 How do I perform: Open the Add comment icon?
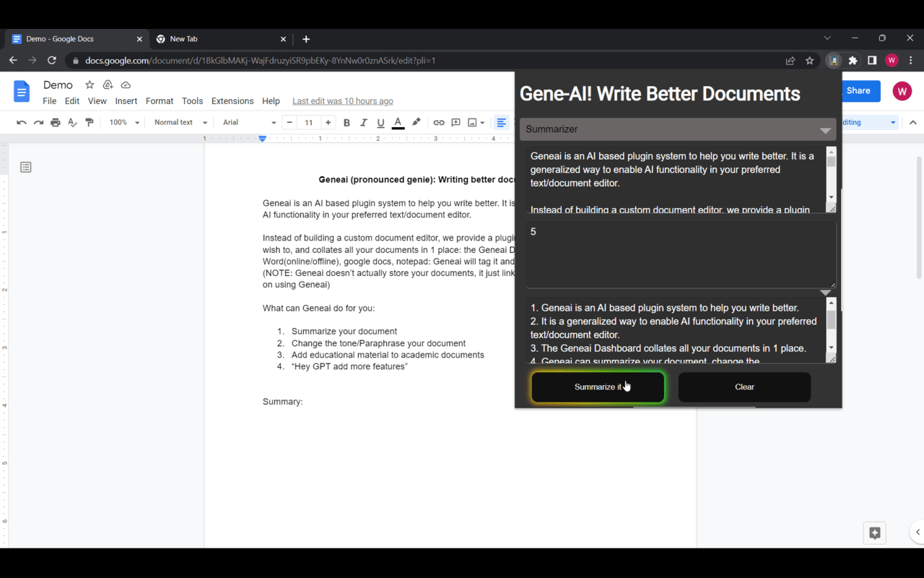(456, 122)
